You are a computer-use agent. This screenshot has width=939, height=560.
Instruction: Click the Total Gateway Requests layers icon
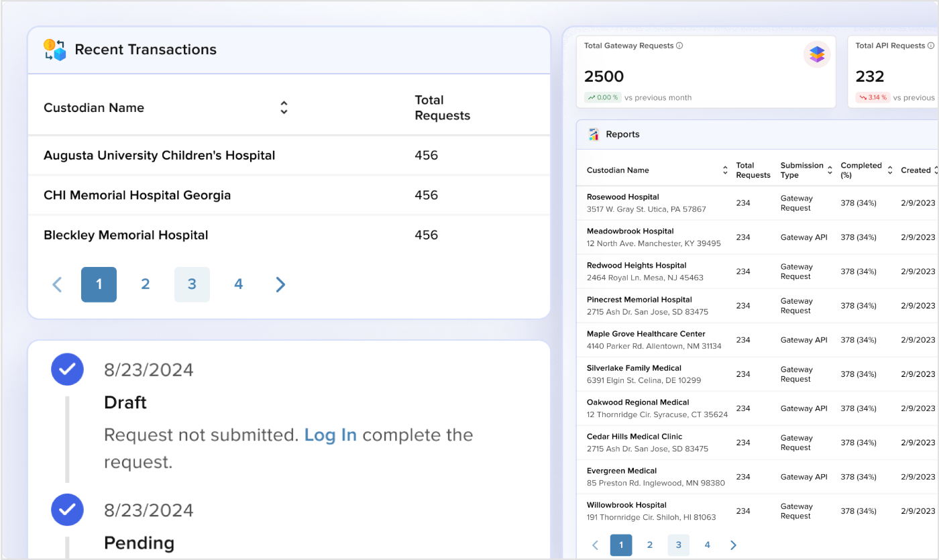pos(816,54)
